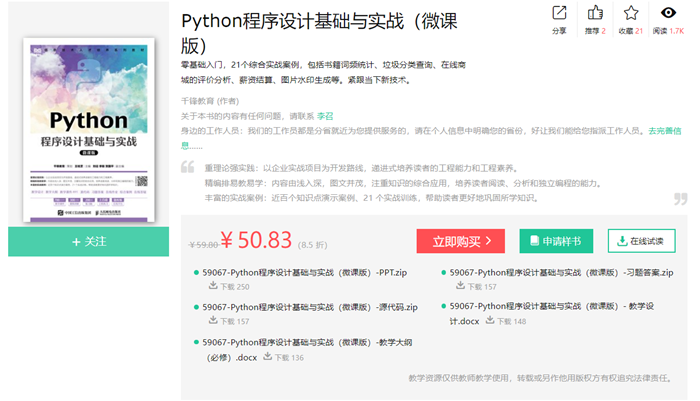Open contact link 李召
The image size is (700, 401).
324,116
